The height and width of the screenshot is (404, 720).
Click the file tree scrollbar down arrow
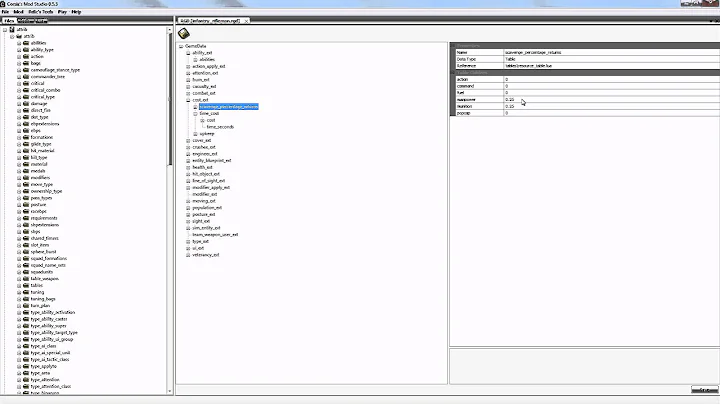click(x=170, y=391)
